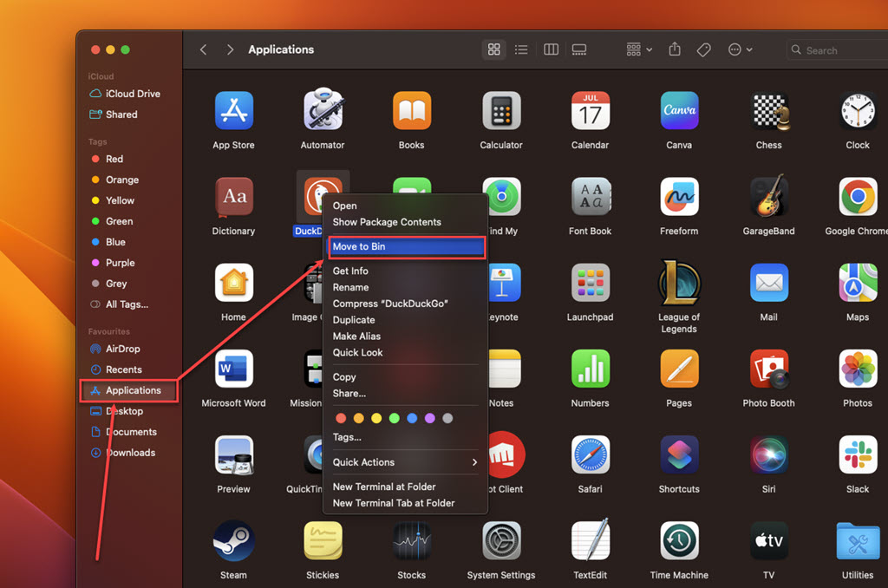Select Rename in the context menu
The height and width of the screenshot is (588, 888).
click(405, 287)
